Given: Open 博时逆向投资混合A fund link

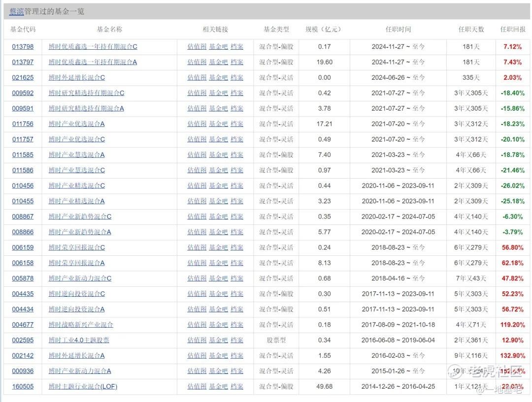Looking at the screenshot, I should pos(76,309).
